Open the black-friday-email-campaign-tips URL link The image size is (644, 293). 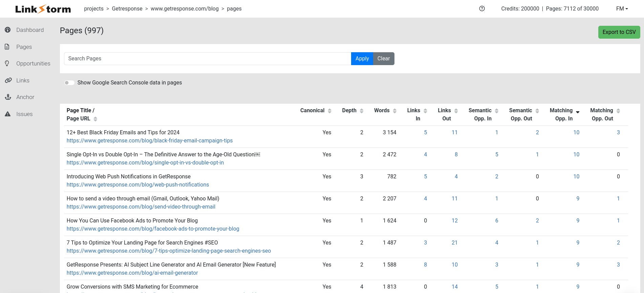click(x=150, y=141)
